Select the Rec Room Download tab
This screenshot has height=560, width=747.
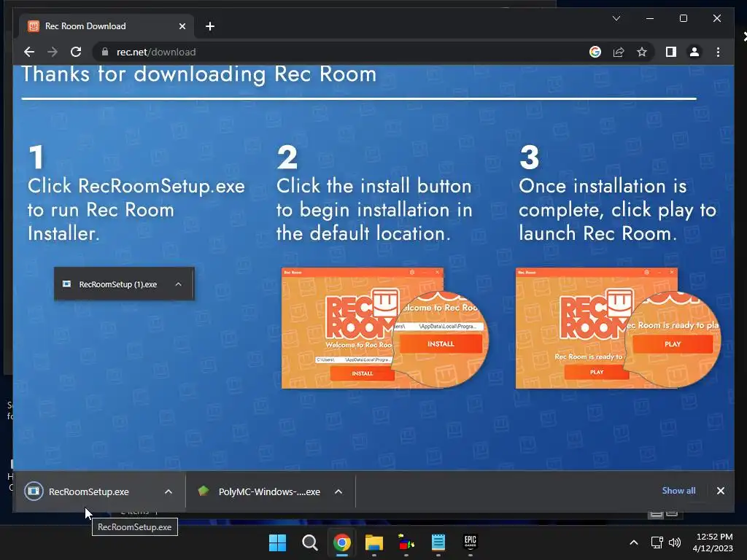coord(106,26)
